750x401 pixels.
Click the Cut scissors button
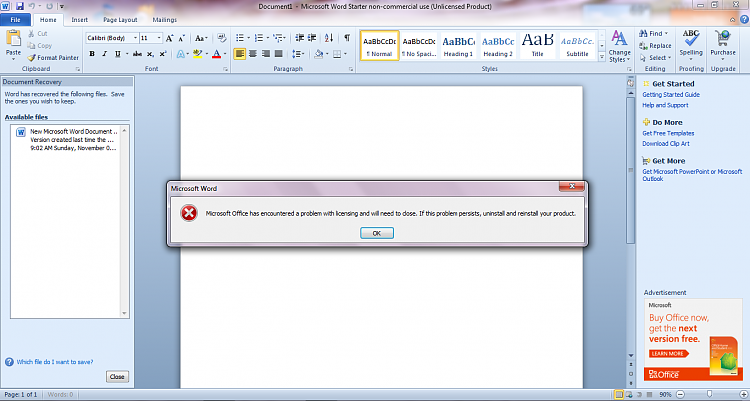pyautogui.click(x=37, y=33)
